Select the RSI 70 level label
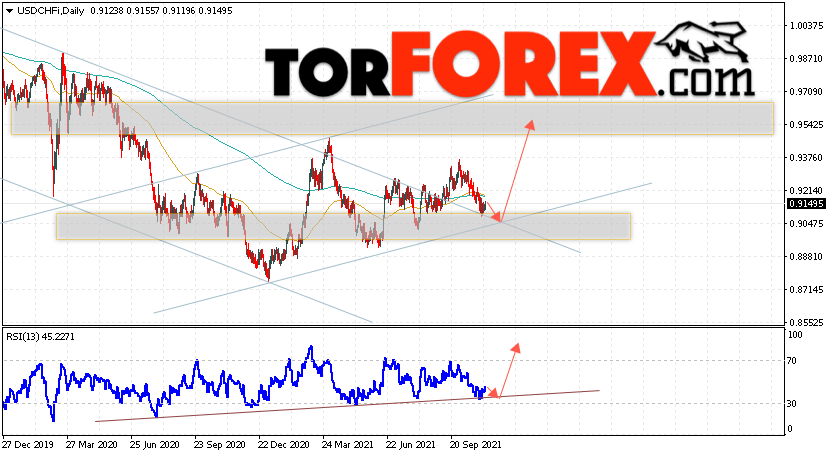The width and height of the screenshot is (830, 456). 792,361
